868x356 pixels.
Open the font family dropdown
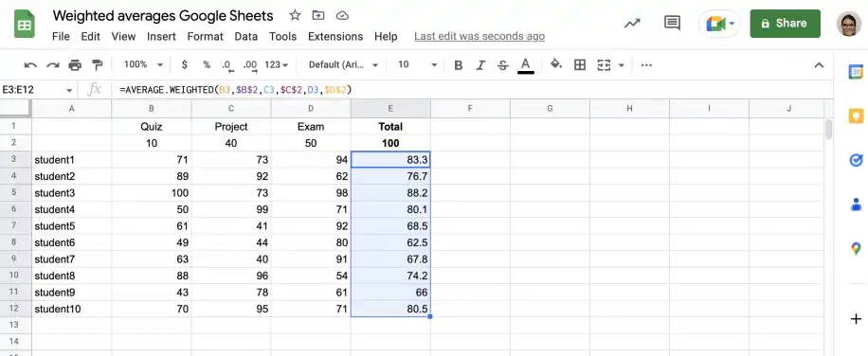(x=343, y=64)
